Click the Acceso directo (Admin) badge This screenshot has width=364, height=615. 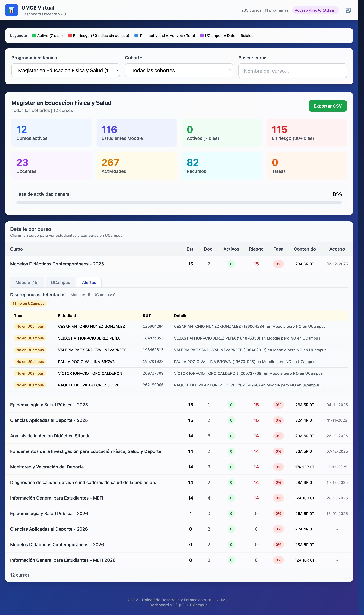[x=315, y=10]
